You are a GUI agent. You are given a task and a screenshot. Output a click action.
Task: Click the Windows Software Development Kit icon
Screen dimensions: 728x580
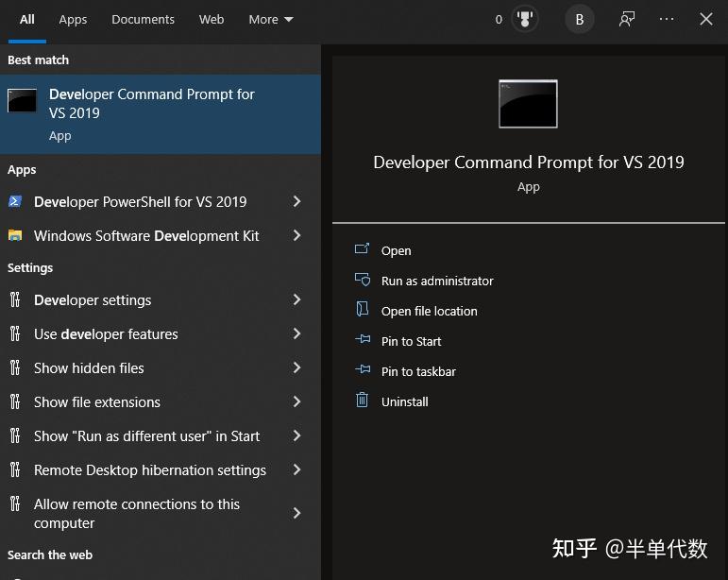click(15, 235)
